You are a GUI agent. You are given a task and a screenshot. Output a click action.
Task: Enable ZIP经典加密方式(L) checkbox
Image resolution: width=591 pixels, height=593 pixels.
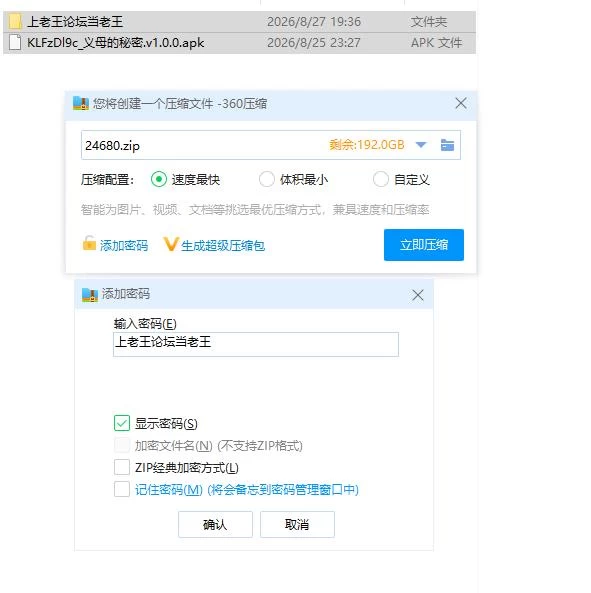click(x=122, y=467)
